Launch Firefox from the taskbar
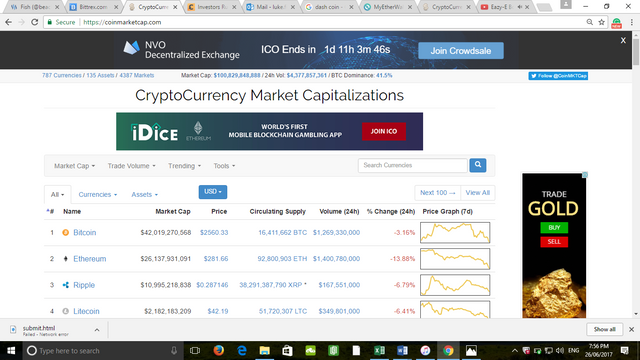The image size is (640, 360). [x=218, y=351]
